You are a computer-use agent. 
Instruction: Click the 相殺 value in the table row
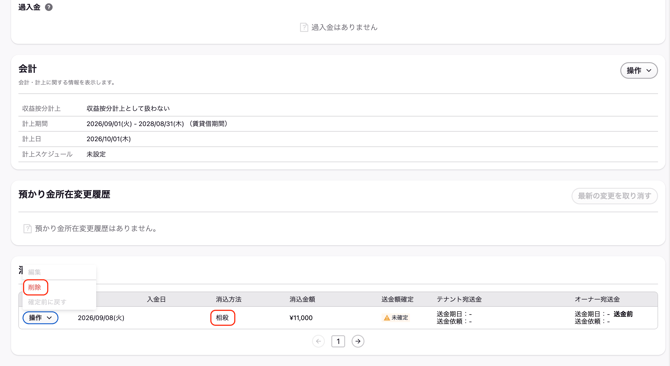223,318
